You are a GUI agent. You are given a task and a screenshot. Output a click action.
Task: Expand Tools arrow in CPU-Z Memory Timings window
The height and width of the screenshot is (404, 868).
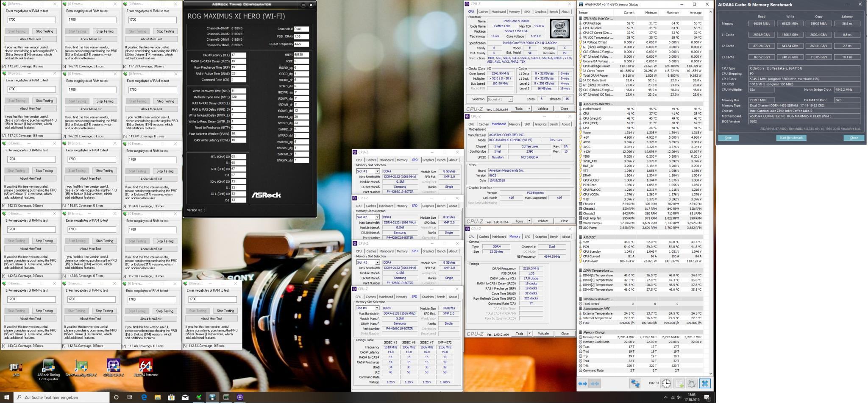[x=529, y=334]
